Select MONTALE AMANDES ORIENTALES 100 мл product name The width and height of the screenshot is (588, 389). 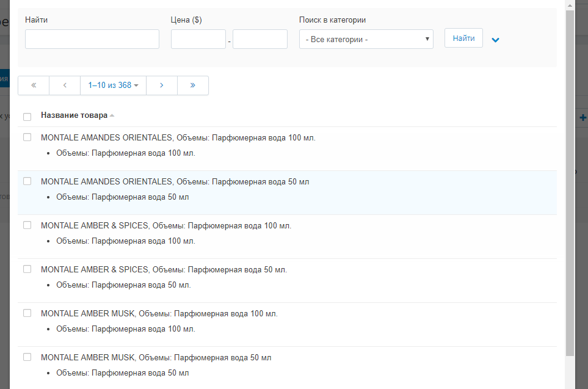178,137
